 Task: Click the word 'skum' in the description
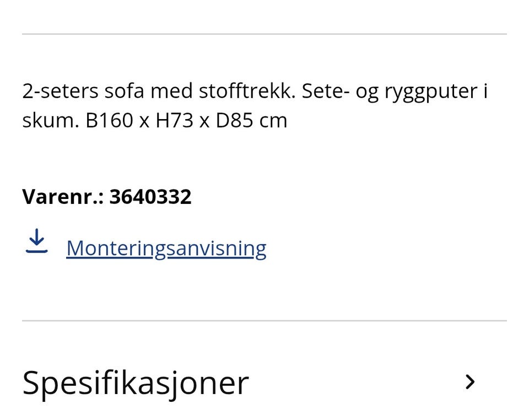coord(48,121)
